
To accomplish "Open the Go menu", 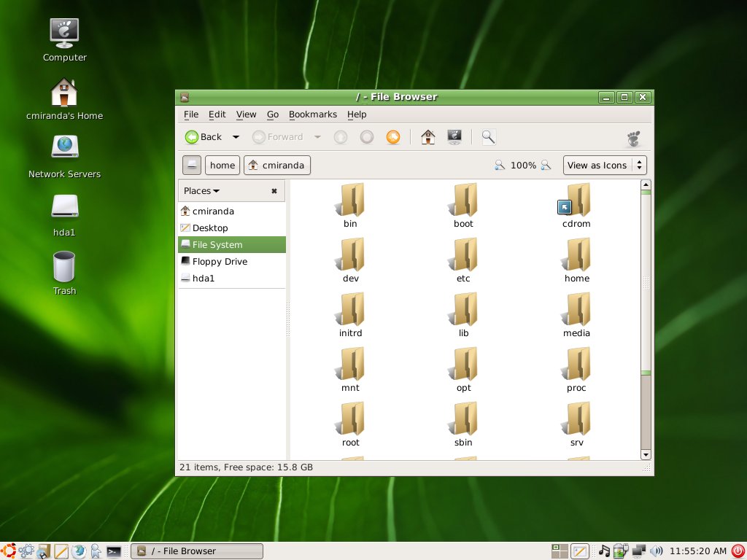I will [x=273, y=114].
